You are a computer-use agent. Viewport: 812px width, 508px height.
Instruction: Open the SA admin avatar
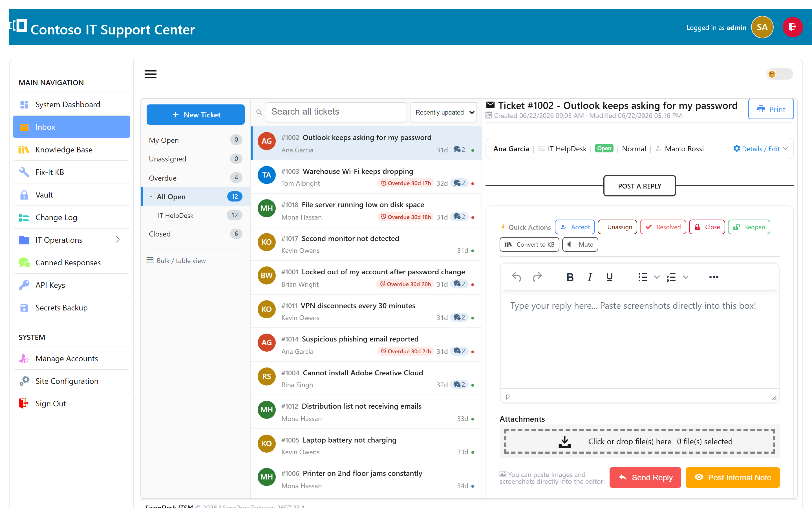(762, 27)
